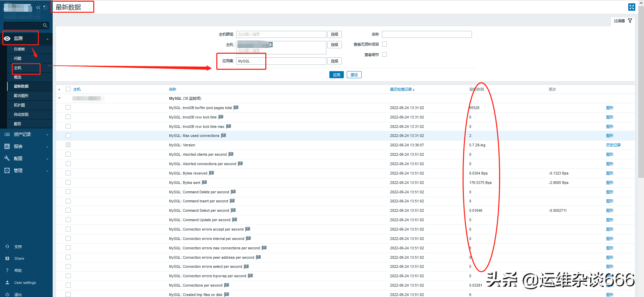Open 图形 link for Bytes received row
644x297 pixels.
click(610, 173)
